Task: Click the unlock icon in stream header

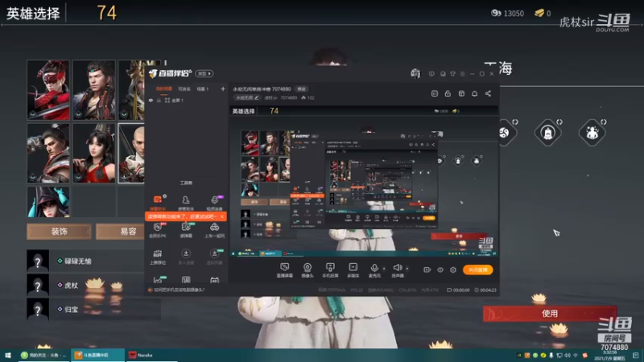Action: (x=448, y=93)
